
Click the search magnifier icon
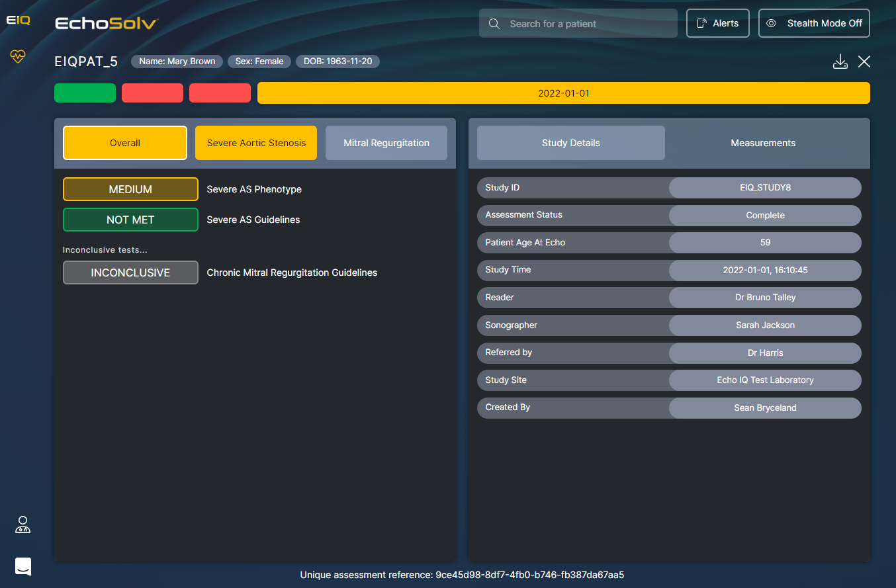point(494,24)
